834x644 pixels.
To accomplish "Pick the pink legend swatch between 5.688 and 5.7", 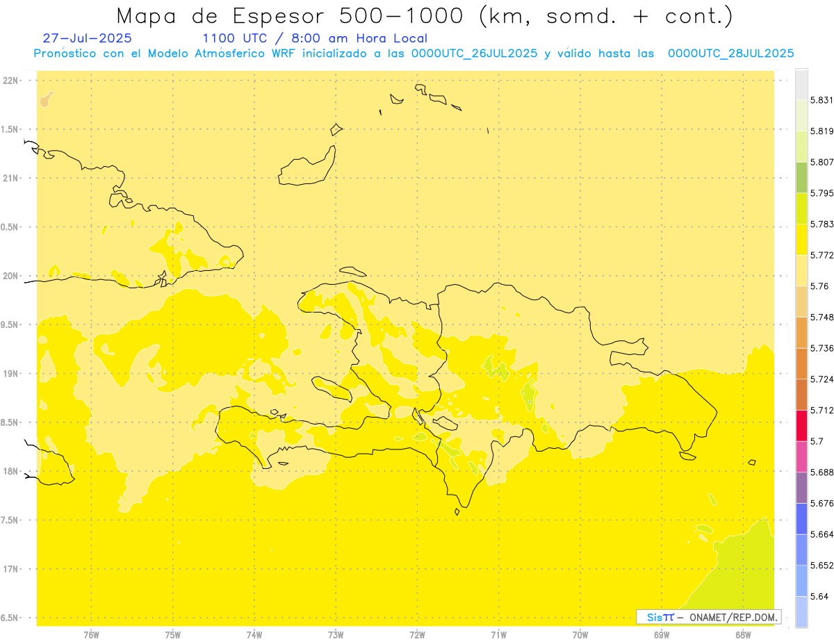I will click(x=801, y=456).
